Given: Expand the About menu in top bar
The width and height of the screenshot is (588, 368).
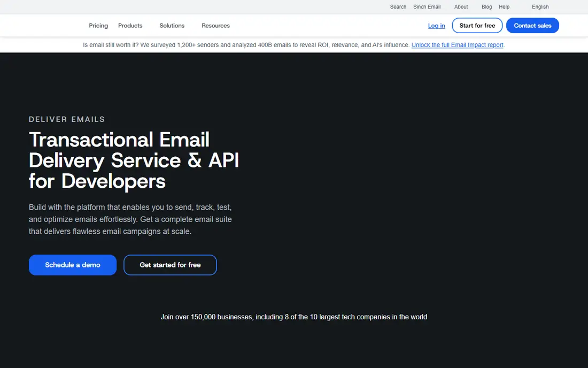Looking at the screenshot, I should coord(461,7).
